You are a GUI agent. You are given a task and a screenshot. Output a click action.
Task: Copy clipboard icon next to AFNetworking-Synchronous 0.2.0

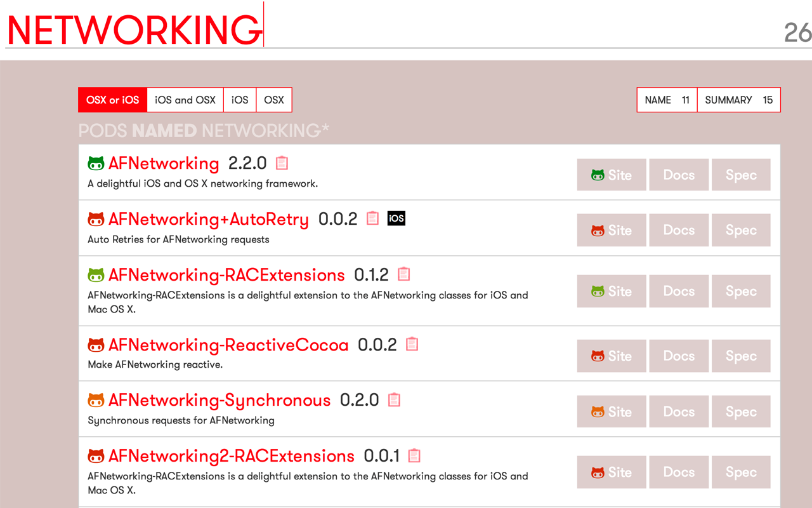click(x=394, y=400)
